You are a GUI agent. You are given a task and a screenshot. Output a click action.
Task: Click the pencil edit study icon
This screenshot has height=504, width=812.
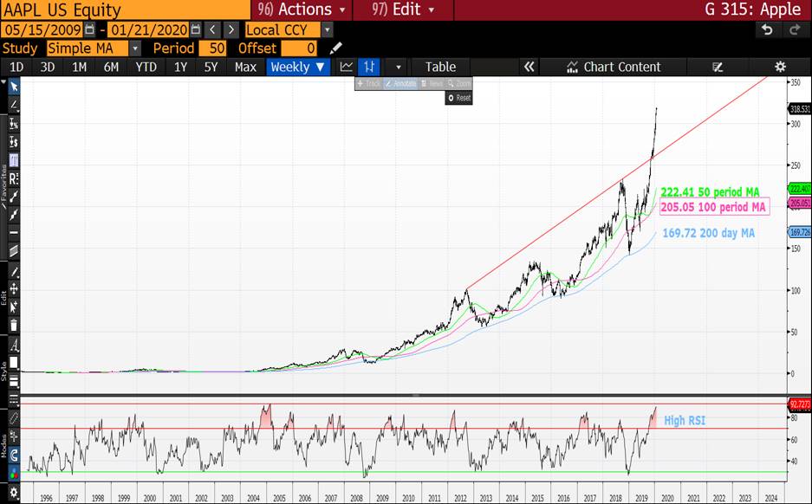(335, 48)
